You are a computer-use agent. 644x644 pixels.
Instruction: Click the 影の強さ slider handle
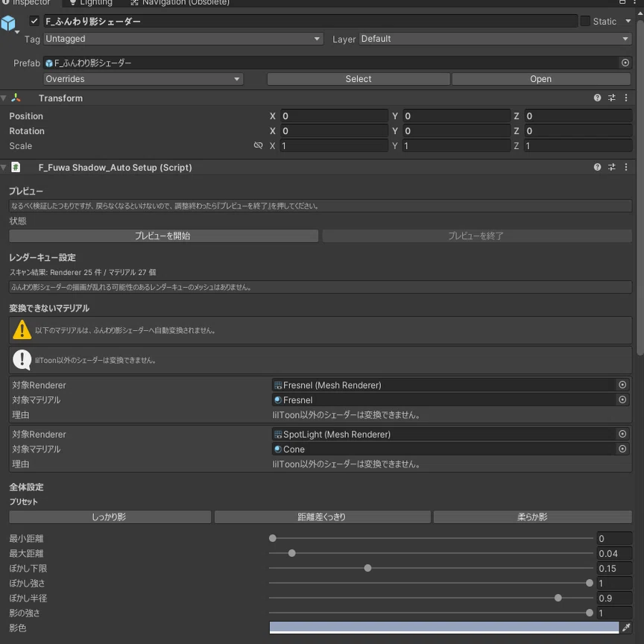coord(590,613)
